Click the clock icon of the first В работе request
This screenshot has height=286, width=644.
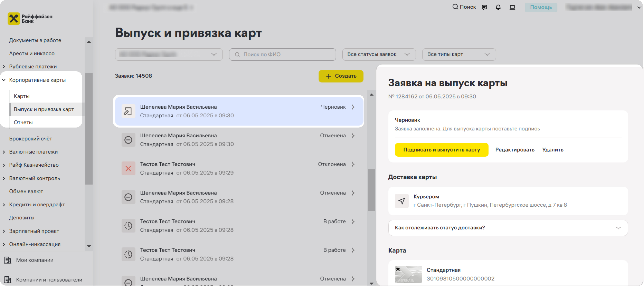128,226
